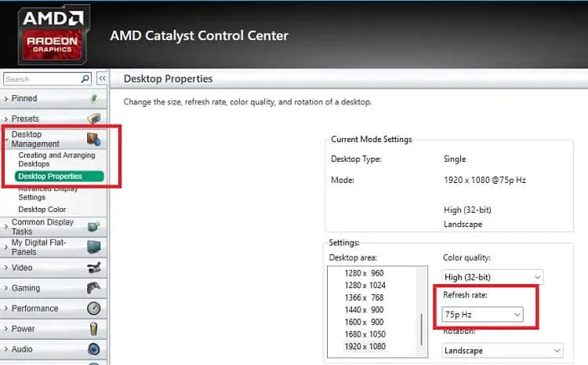Viewport: 588px width, 365px height.
Task: Click the Common Display Tasks icon
Action: [94, 227]
